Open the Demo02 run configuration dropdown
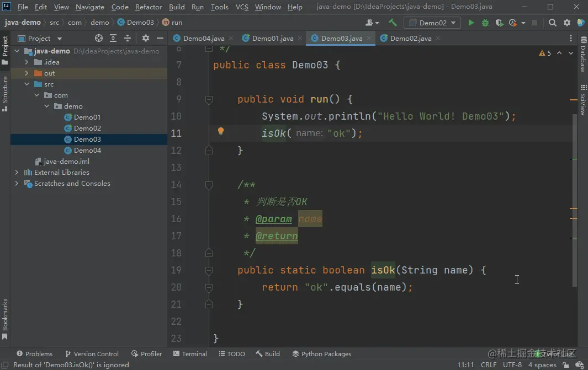 click(x=432, y=23)
